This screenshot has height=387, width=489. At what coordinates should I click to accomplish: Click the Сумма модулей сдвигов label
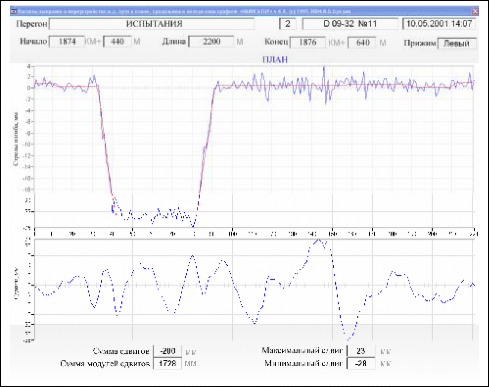[x=105, y=363]
